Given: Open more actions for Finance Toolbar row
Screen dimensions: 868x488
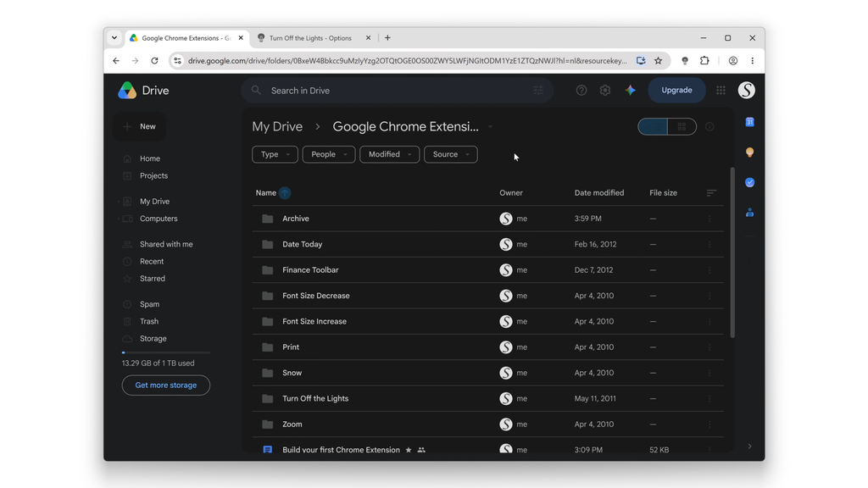Looking at the screenshot, I should click(709, 270).
